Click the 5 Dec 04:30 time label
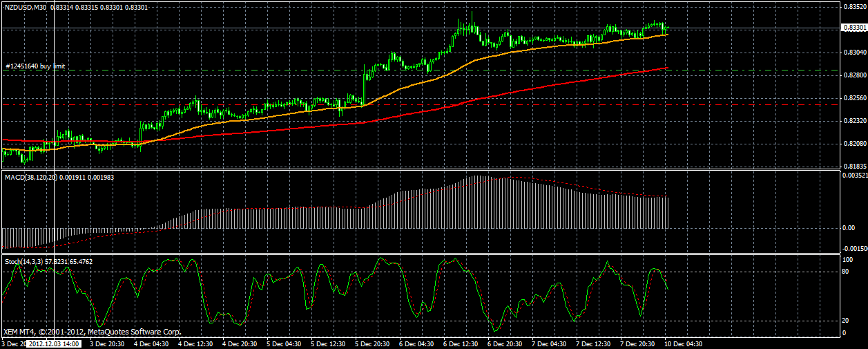The width and height of the screenshot is (868, 349). tap(285, 343)
